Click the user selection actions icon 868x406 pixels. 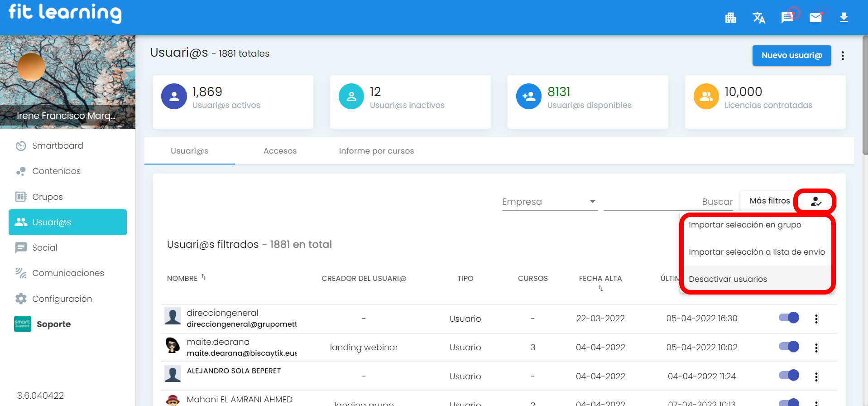pos(815,202)
